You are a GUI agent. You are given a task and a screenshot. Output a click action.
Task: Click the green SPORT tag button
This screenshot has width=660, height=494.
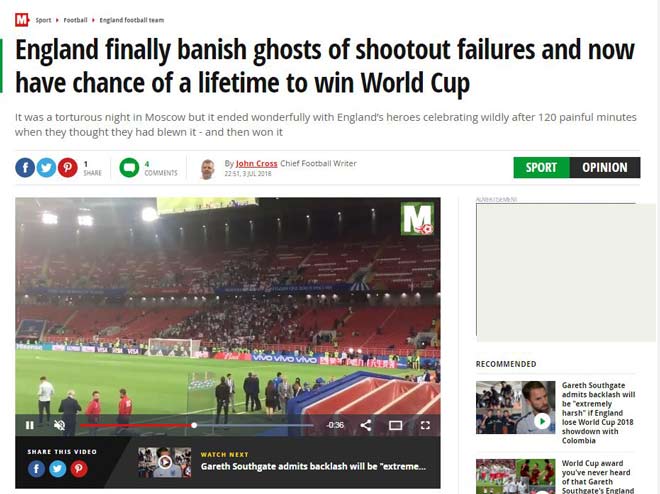541,167
